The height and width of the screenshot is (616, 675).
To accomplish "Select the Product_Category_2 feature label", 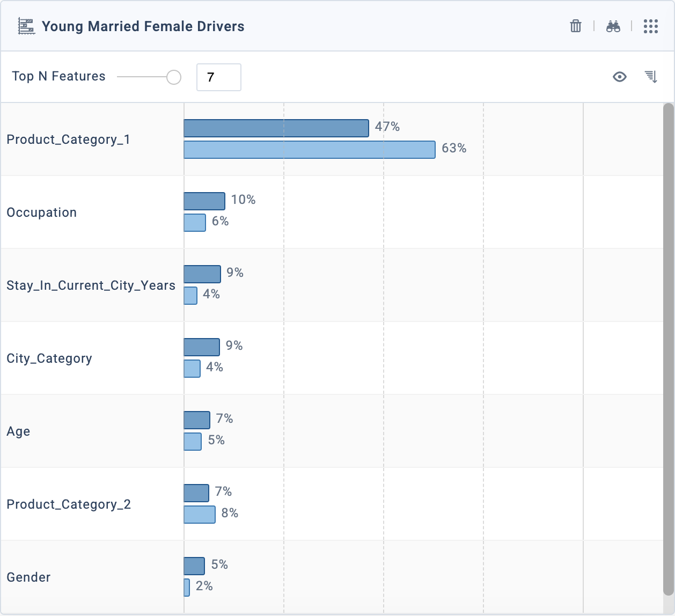I will tap(68, 504).
